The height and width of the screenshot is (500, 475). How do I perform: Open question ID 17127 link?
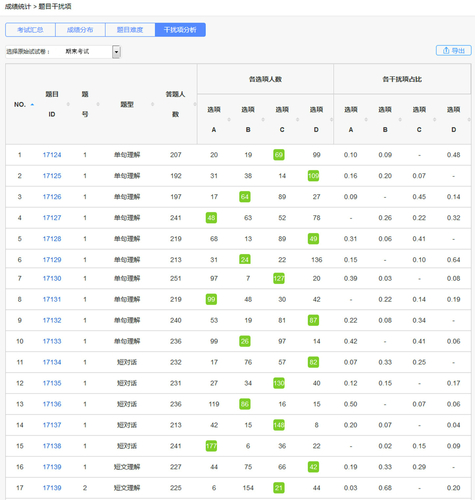(52, 218)
